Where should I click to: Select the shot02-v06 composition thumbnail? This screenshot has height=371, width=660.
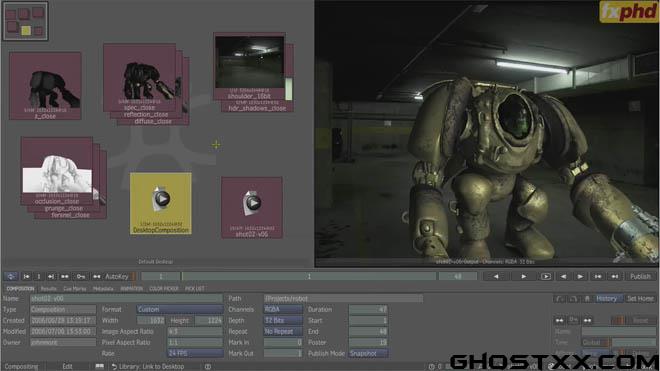[252, 208]
